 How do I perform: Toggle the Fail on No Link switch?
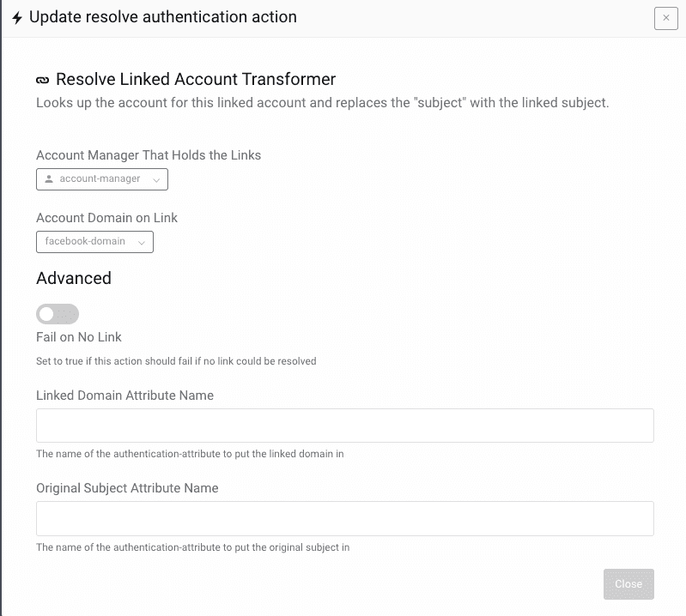58,314
